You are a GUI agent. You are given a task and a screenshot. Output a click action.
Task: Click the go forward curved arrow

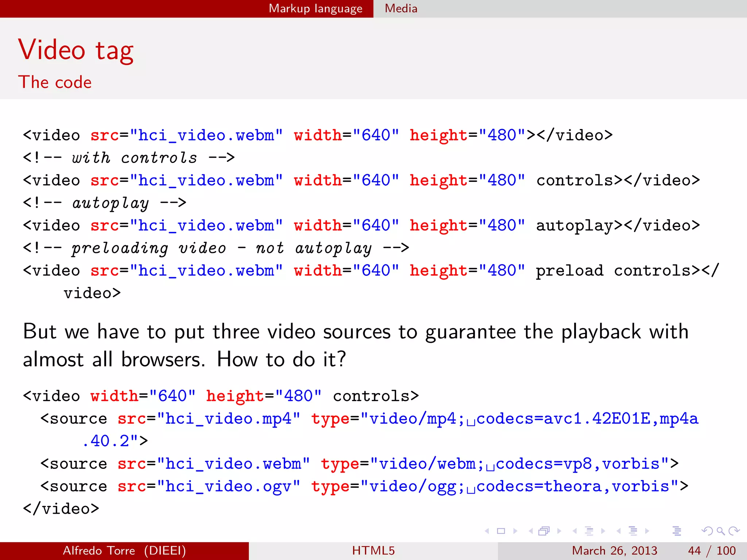pyautogui.click(x=734, y=531)
